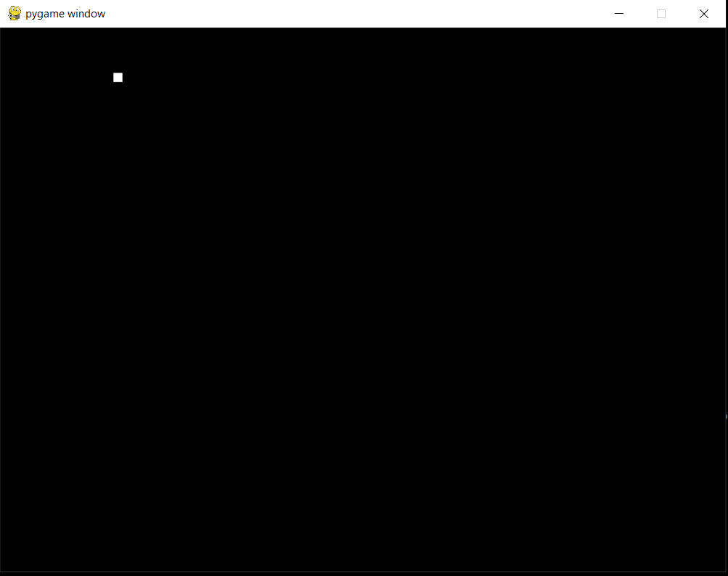Minimize the pygame window
This screenshot has height=576, width=728.
[x=619, y=14]
